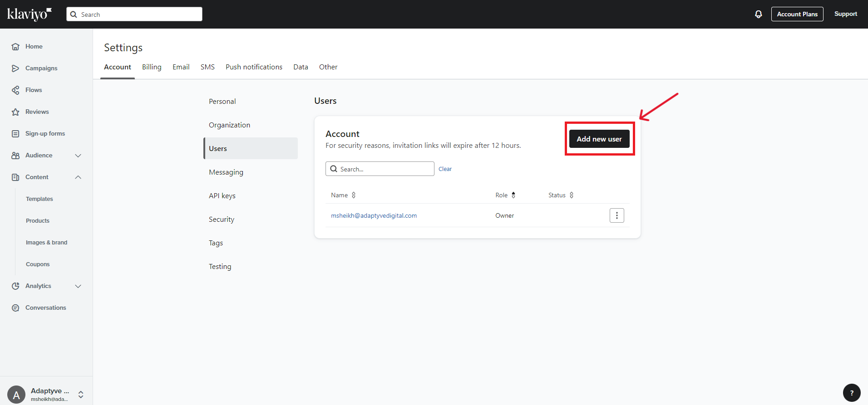Sort users by Status column
This screenshot has width=868, height=405.
tap(571, 195)
